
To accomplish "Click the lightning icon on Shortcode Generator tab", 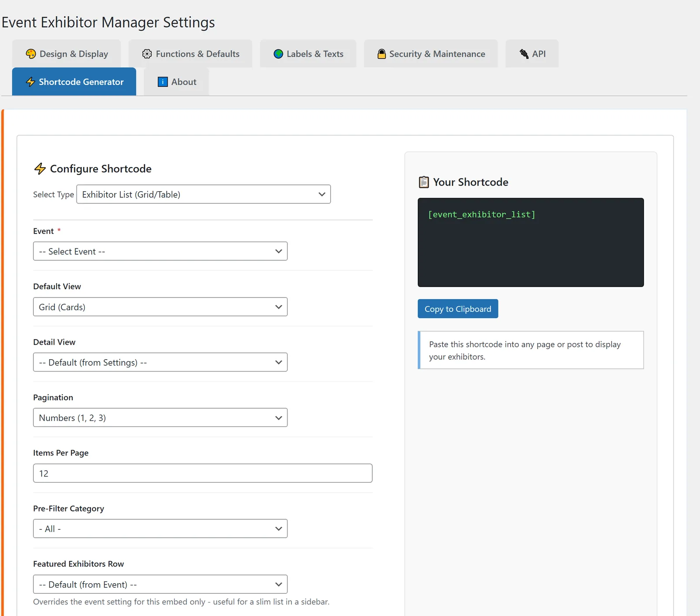I will tap(30, 82).
